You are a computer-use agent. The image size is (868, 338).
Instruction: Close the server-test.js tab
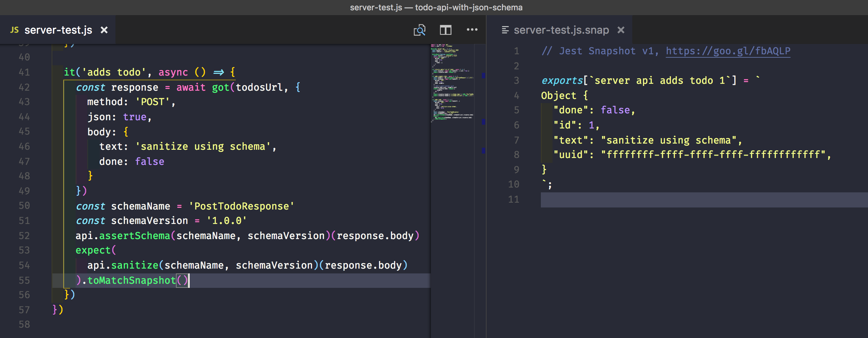point(104,30)
